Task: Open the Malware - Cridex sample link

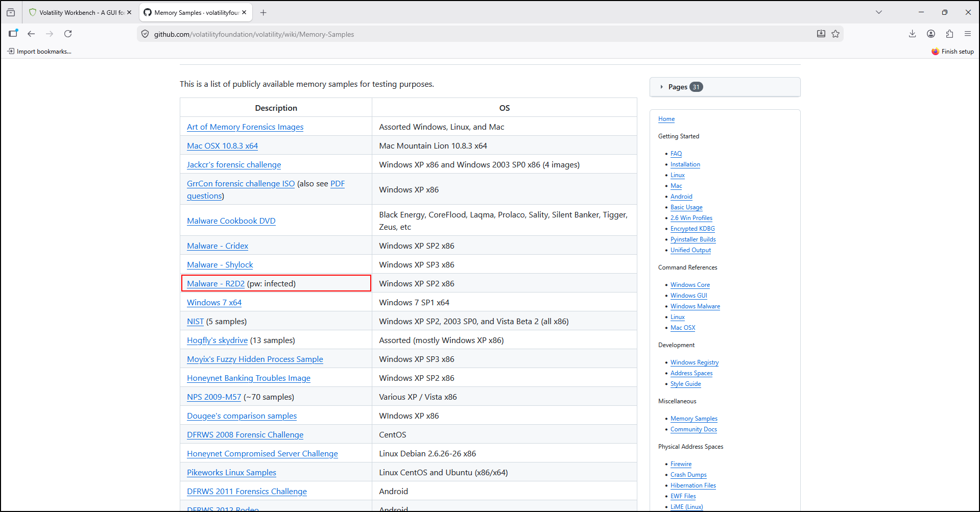Action: 218,246
